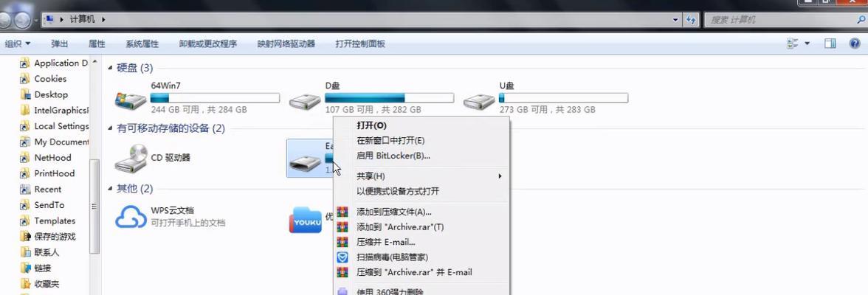Collapse the 其他 (2) group
Viewport: 868px width, 295px height.
[x=110, y=189]
